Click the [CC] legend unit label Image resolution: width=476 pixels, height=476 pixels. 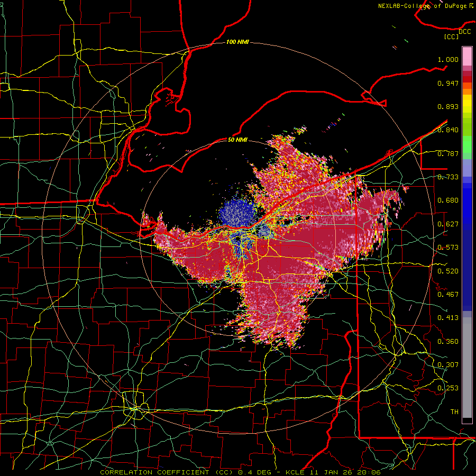[452, 36]
